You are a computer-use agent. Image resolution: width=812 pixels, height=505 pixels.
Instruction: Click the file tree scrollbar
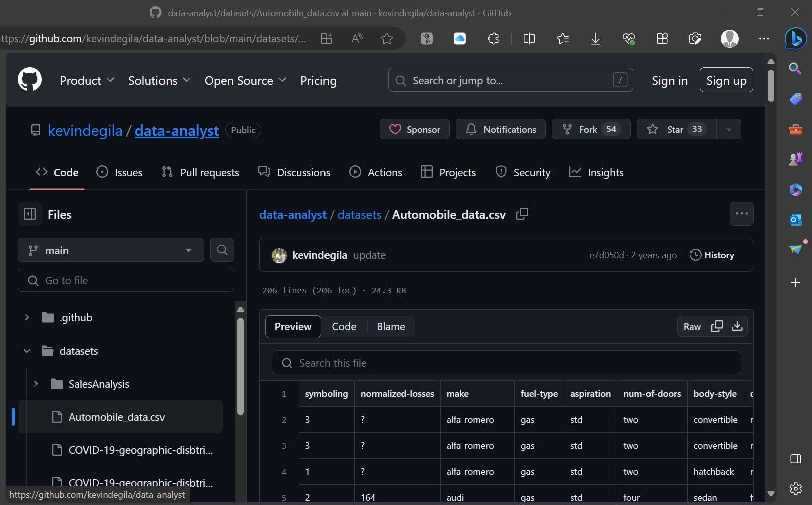coord(240,366)
